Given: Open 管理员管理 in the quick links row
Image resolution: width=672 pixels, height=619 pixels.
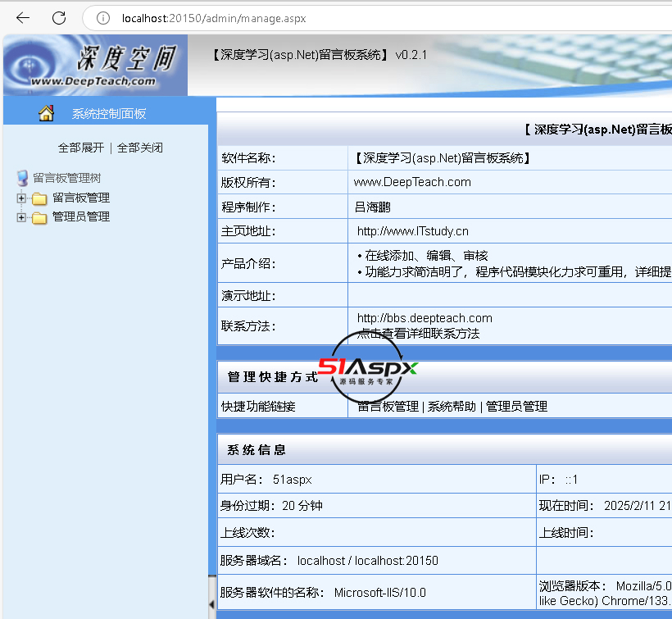Looking at the screenshot, I should pos(516,407).
